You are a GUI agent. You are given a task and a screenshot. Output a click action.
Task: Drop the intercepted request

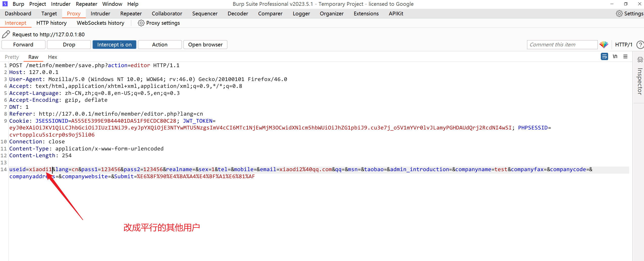click(69, 45)
